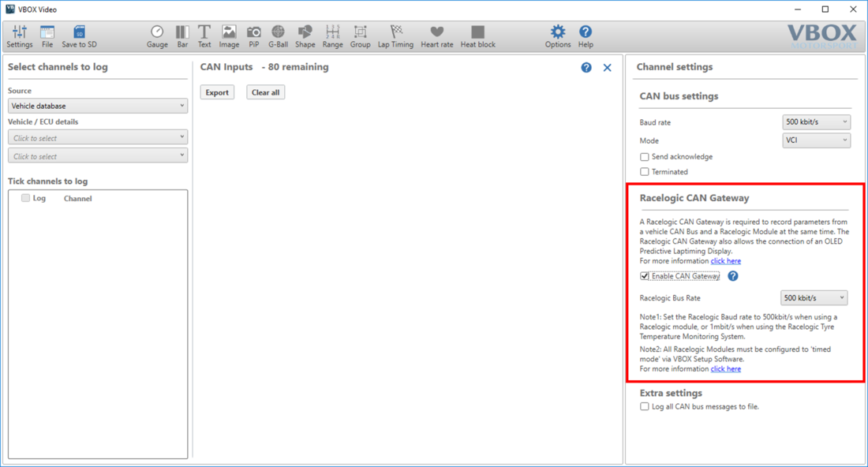Add a Bar element
The height and width of the screenshot is (467, 868).
pos(182,36)
